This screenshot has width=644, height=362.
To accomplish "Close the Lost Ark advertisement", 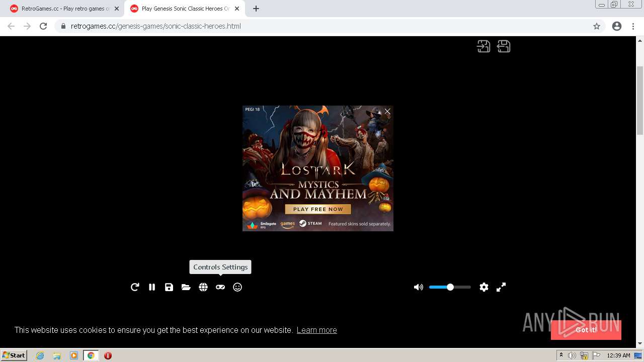I will point(387,112).
